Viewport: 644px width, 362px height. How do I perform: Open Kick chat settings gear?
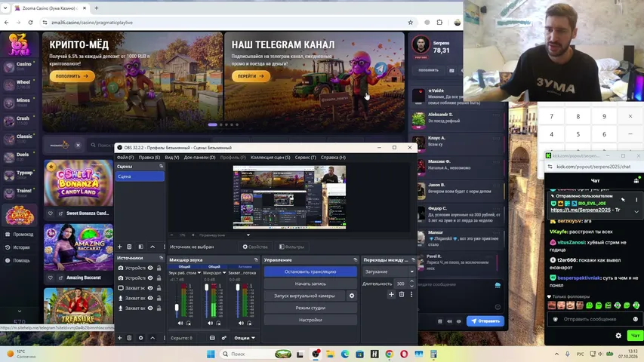[x=618, y=336]
